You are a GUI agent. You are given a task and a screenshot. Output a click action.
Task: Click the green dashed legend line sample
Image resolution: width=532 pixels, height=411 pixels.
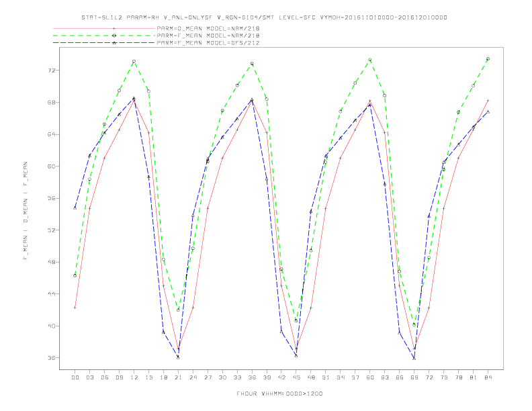tap(104, 36)
